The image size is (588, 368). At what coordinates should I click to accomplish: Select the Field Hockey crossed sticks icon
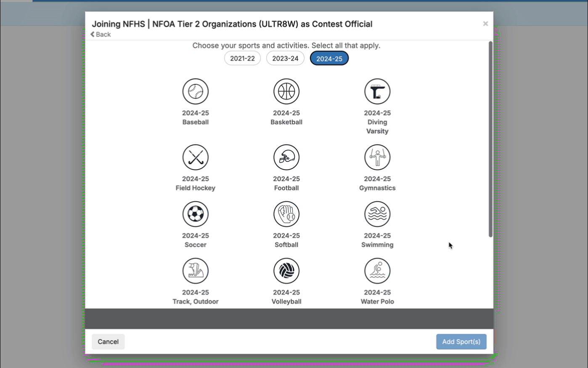pos(195,157)
